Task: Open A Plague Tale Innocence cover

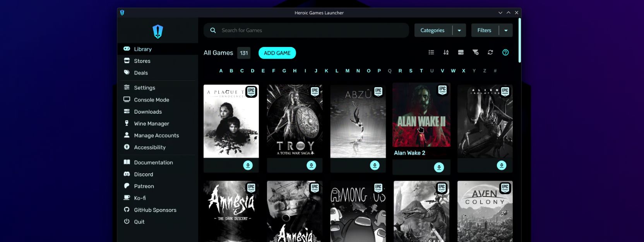Action: [231, 121]
